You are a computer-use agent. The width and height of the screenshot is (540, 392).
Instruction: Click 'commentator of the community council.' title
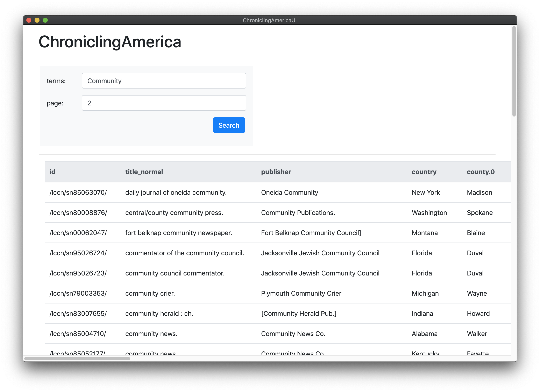coord(185,253)
